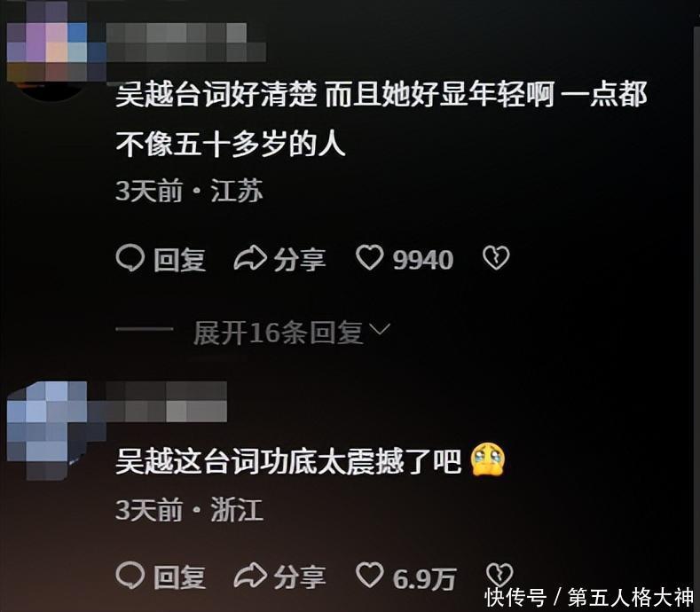Expand the 16 replies with 展开16条回复
The image size is (700, 612).
(x=278, y=333)
